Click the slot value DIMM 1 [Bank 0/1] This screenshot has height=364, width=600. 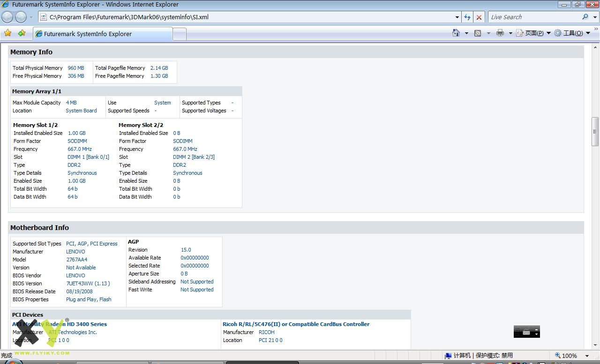pos(88,157)
